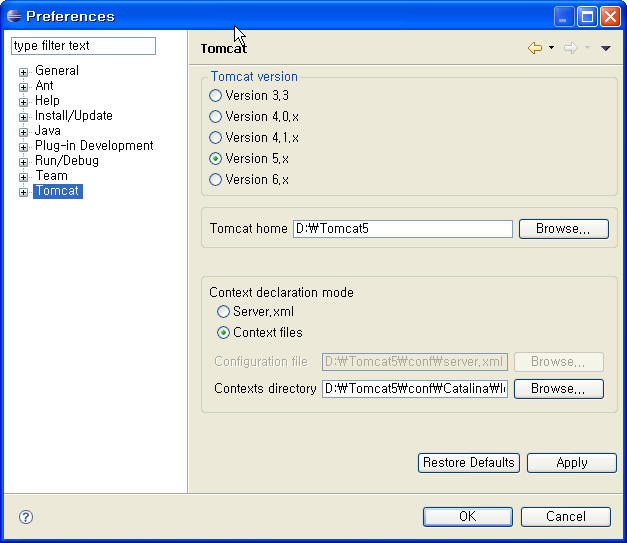Choose Server.xml context declaration mode

pyautogui.click(x=223, y=311)
